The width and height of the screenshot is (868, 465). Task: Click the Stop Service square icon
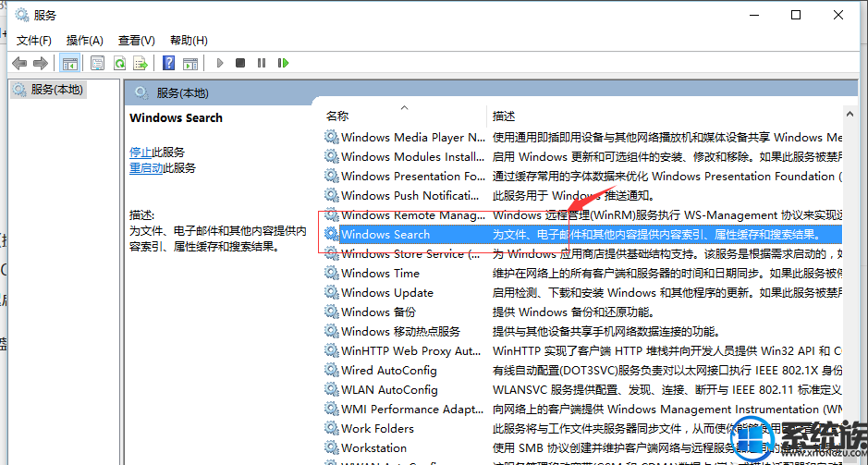point(240,63)
